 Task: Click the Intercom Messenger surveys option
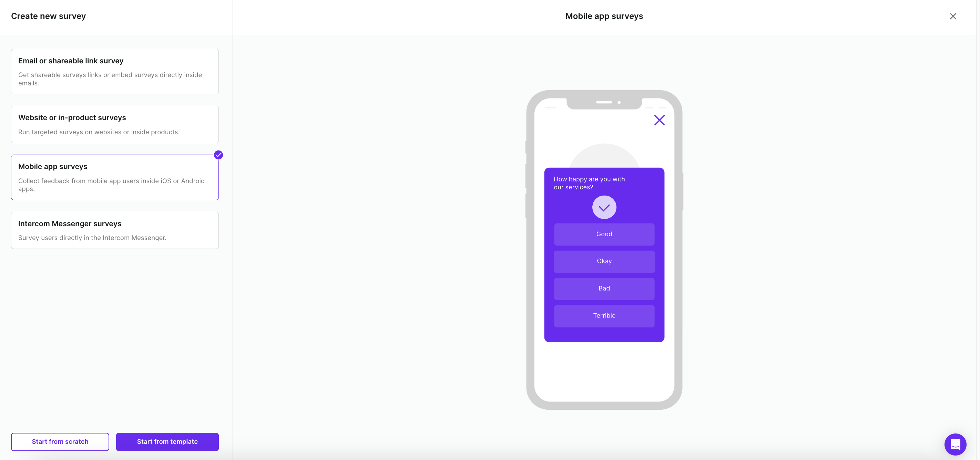(x=115, y=230)
